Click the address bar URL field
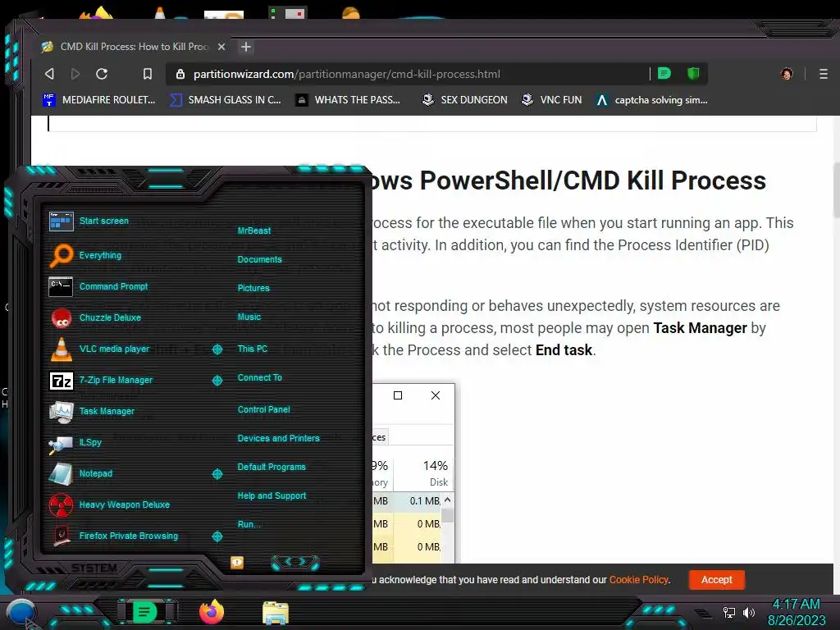The width and height of the screenshot is (840, 630). tap(407, 74)
